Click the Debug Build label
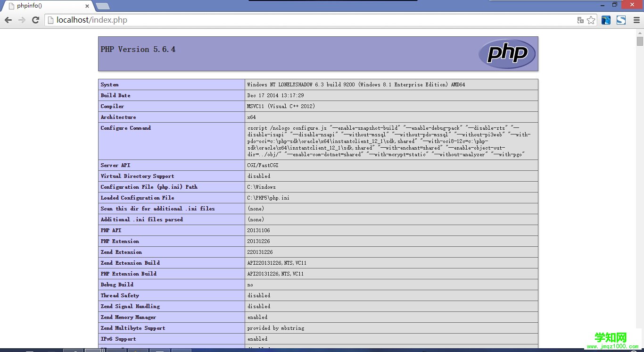Screen dimensions: 644x352 coord(117,285)
